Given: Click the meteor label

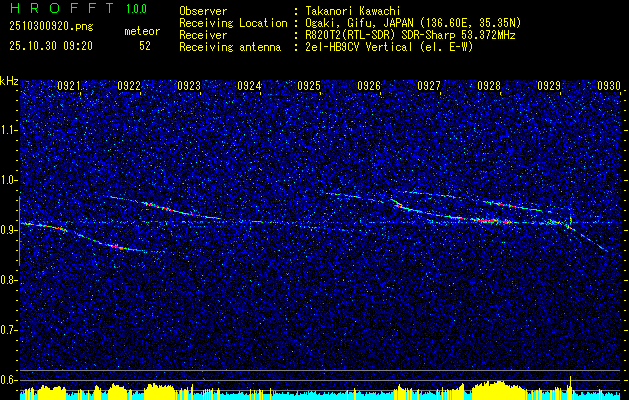Looking at the screenshot, I should [x=142, y=31].
